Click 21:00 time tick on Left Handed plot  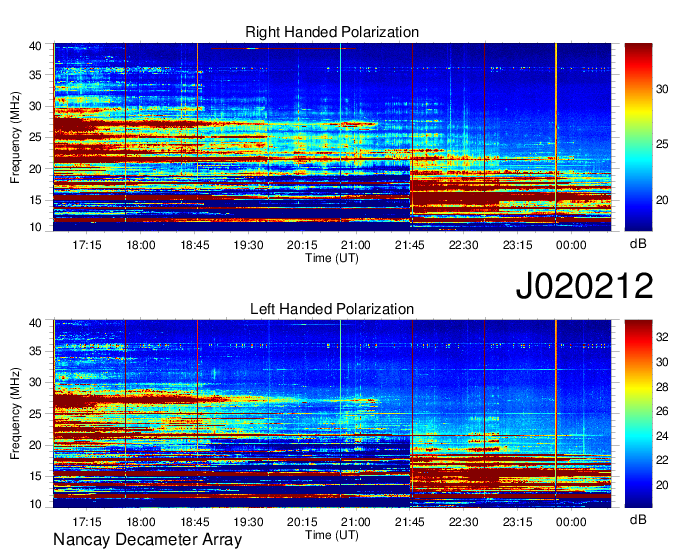[356, 522]
